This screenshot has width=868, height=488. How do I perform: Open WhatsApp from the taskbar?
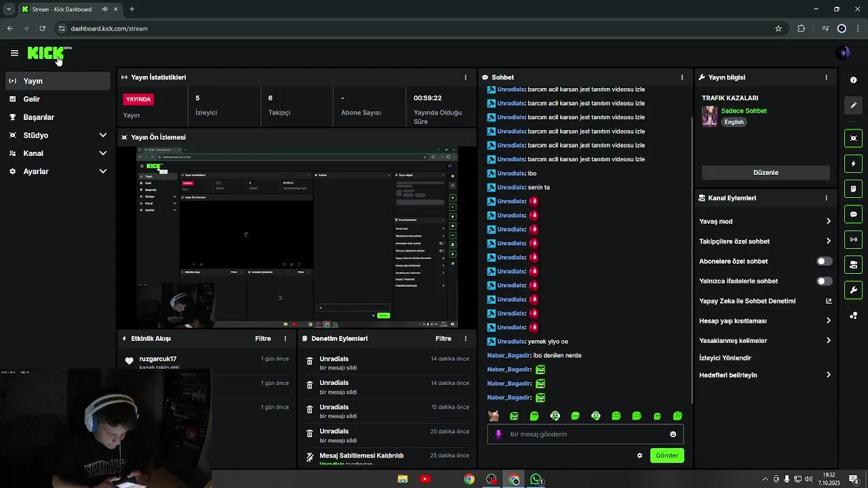(x=536, y=479)
